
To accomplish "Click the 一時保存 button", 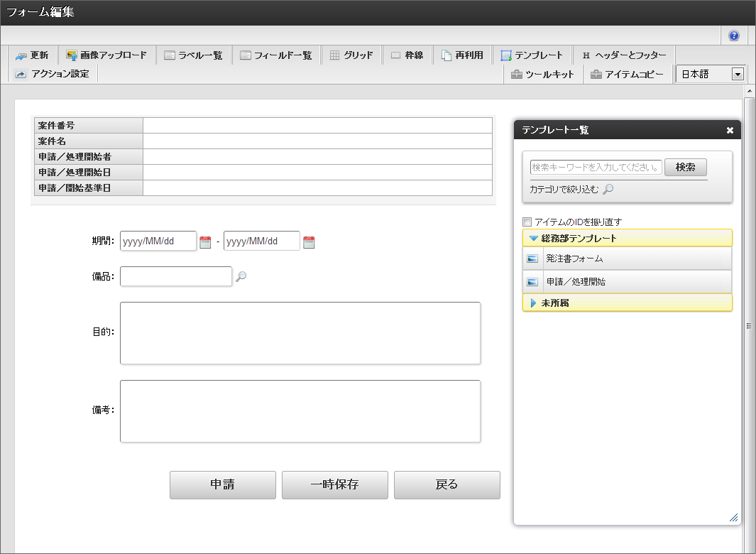I will coord(334,485).
